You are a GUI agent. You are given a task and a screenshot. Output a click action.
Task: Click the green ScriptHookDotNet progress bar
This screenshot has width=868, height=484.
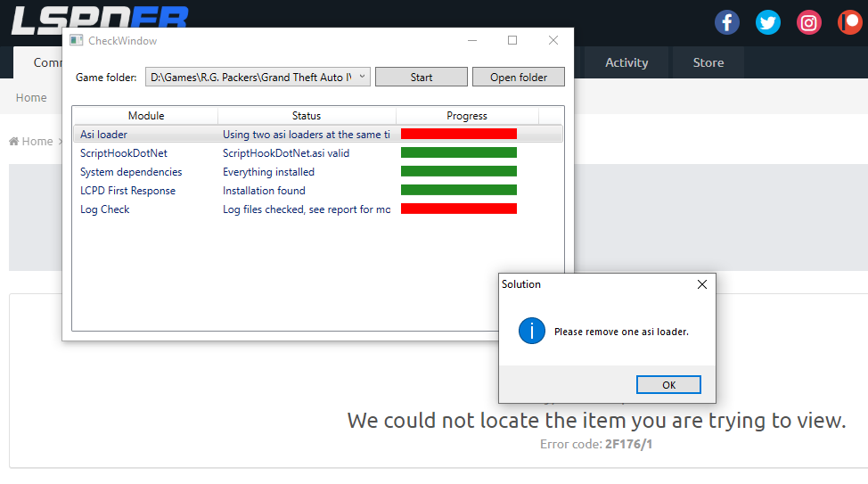(459, 152)
